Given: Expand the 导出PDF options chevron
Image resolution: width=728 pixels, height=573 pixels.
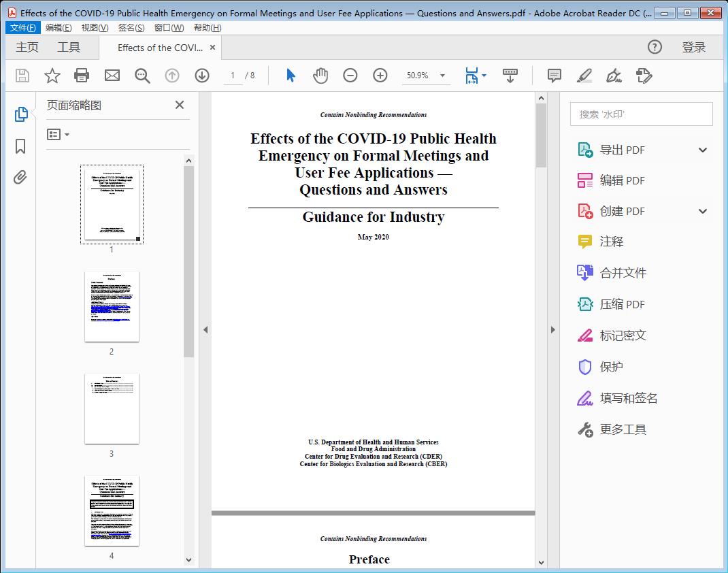Looking at the screenshot, I should [x=702, y=149].
